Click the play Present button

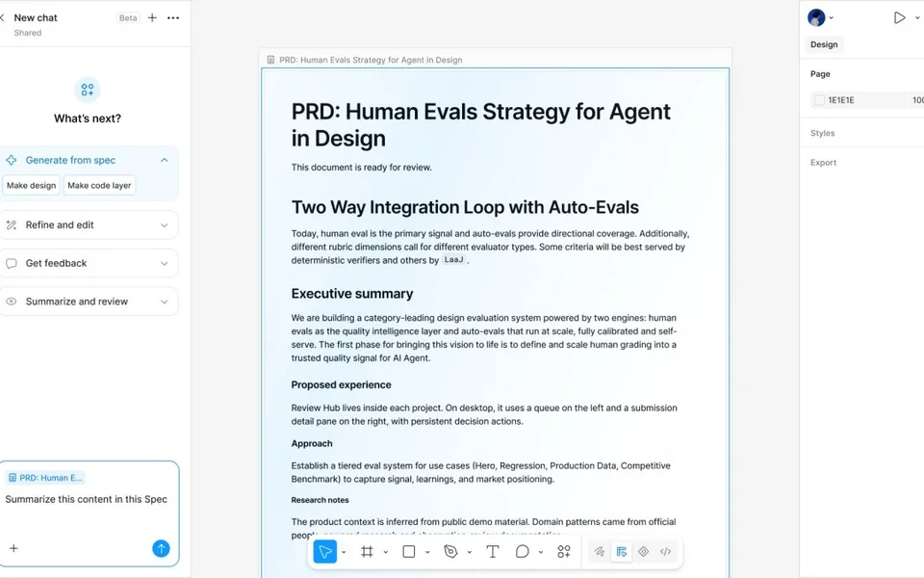(899, 17)
